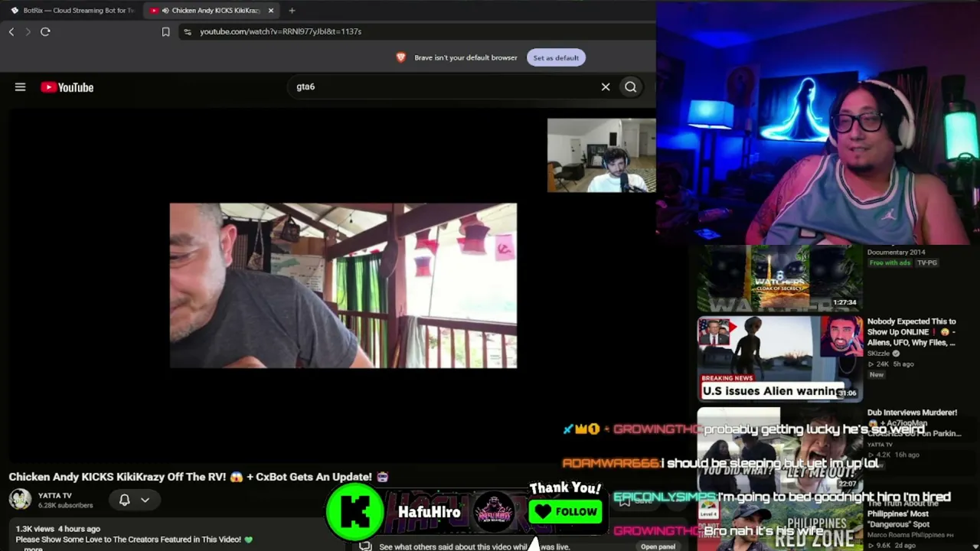
Task: Click the main video player
Action: point(343,285)
